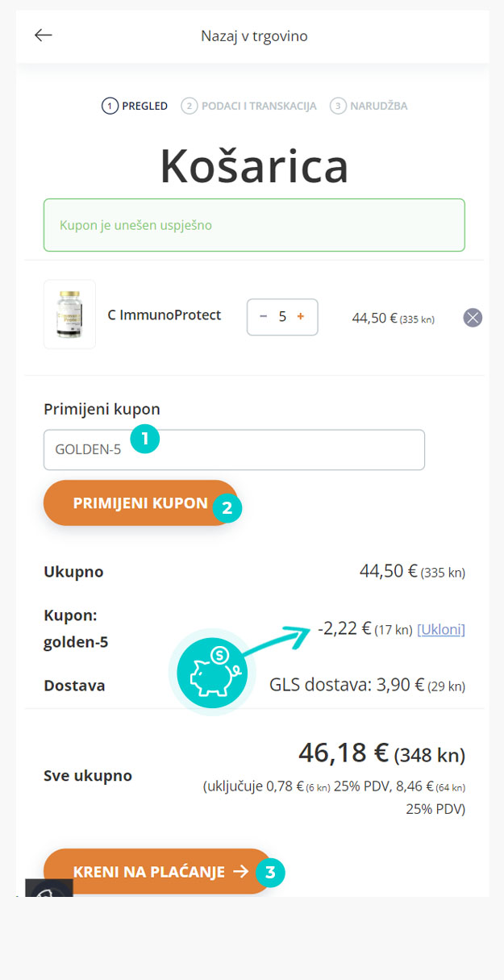Open the C ImmunoProtect product thumbnail
This screenshot has width=504, height=980.
coord(69,315)
